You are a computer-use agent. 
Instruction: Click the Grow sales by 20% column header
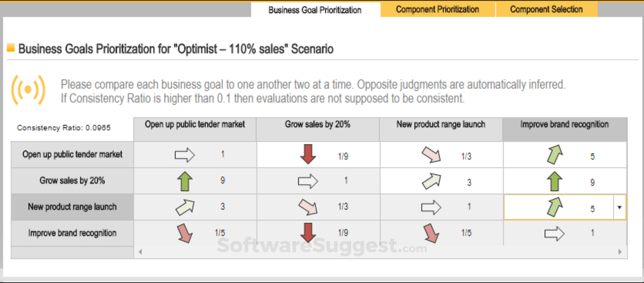(317, 125)
